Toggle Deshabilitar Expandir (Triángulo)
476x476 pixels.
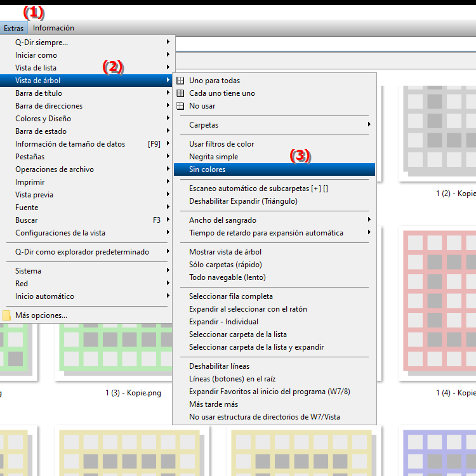[x=274, y=201]
